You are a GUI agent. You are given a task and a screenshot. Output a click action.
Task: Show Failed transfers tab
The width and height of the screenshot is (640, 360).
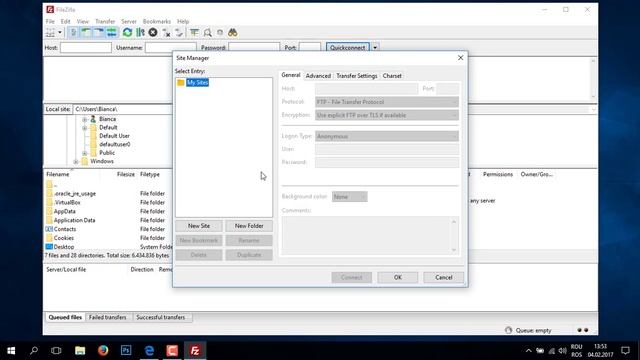[108, 317]
